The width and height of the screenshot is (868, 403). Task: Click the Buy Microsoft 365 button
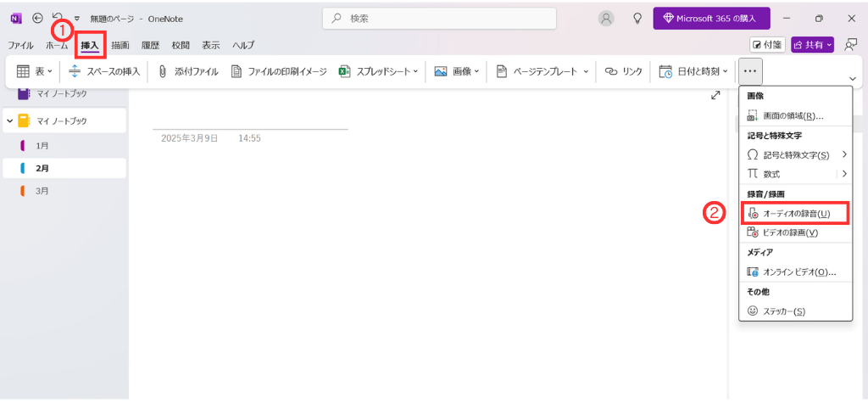tap(710, 18)
